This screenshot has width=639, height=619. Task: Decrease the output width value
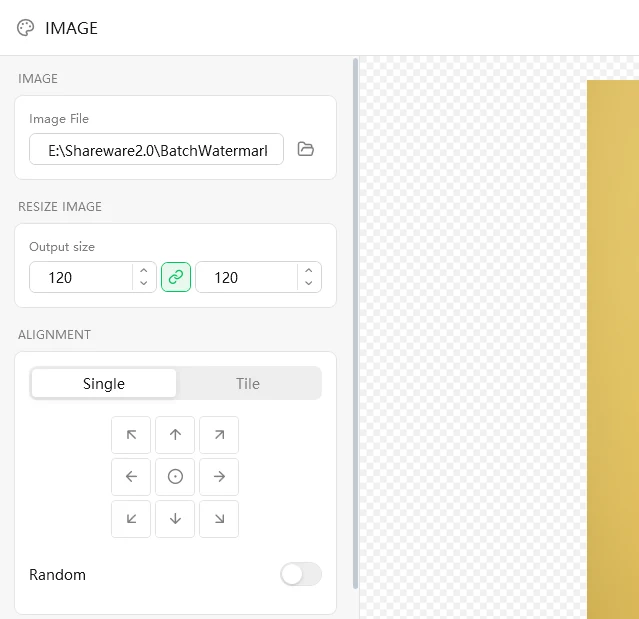click(143, 283)
